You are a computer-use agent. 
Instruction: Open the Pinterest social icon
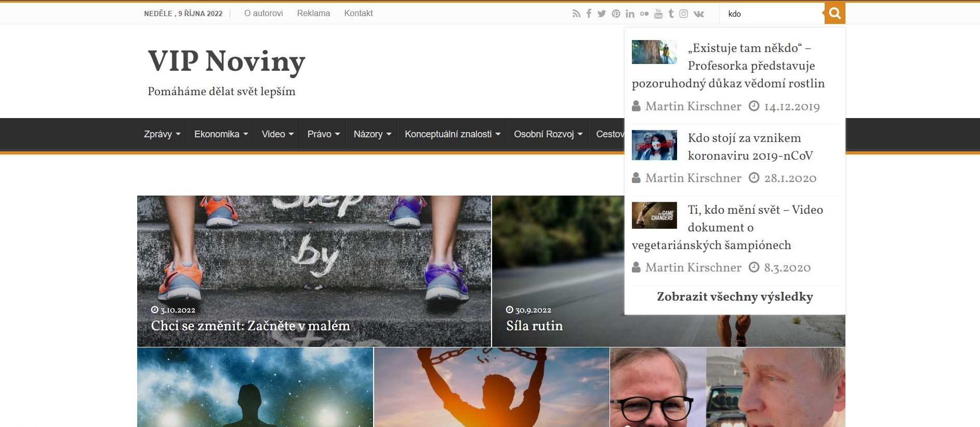click(616, 14)
